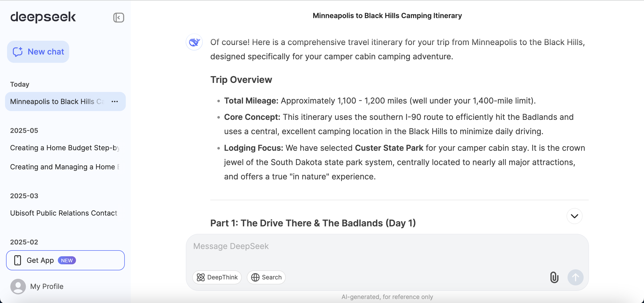Open Creating a Home Budget Step-by chat

[x=65, y=148]
